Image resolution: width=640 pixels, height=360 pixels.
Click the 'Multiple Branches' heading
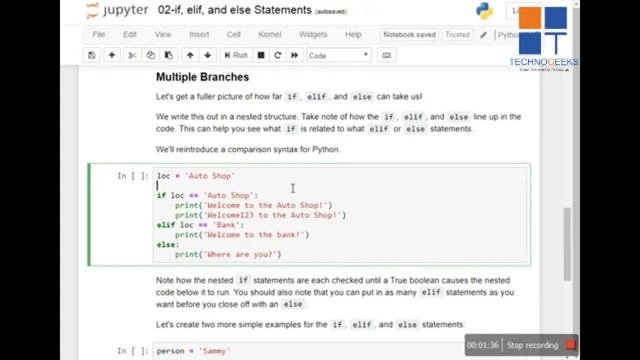coord(202,77)
